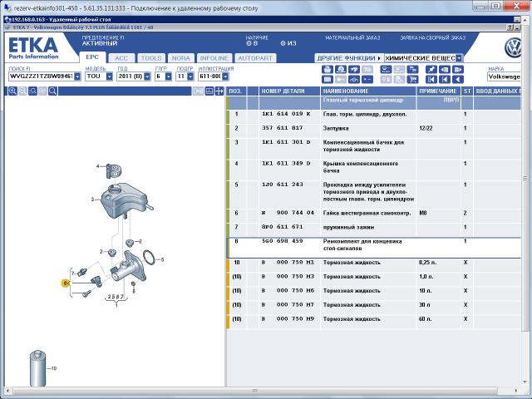Click the previous illustration bar-arrow icon

[x=445, y=80]
